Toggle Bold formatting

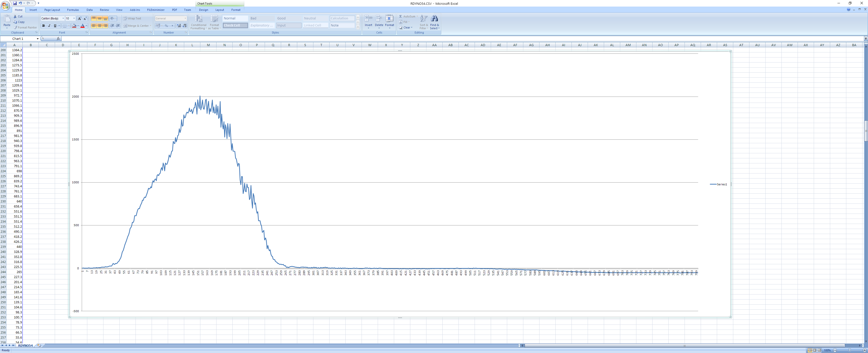[x=43, y=26]
